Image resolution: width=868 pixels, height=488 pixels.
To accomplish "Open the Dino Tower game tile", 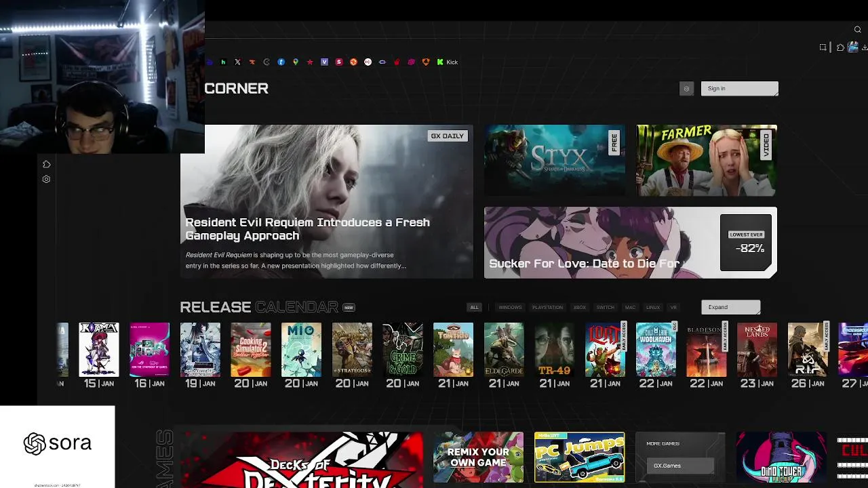I will point(781,457).
